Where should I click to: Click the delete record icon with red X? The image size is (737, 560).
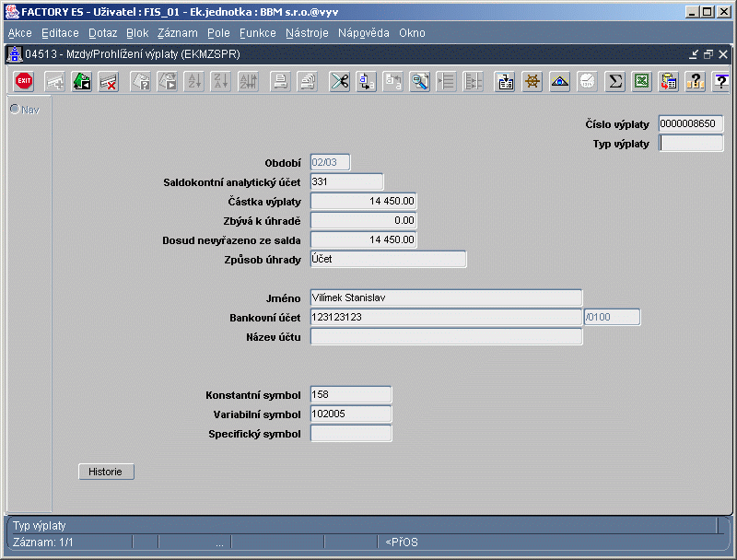(x=109, y=81)
